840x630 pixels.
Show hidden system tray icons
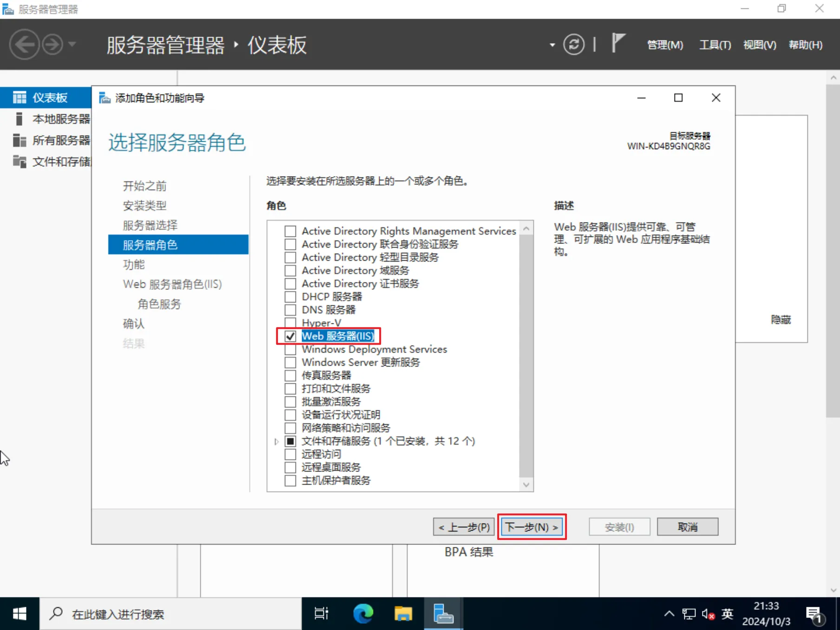click(x=669, y=614)
